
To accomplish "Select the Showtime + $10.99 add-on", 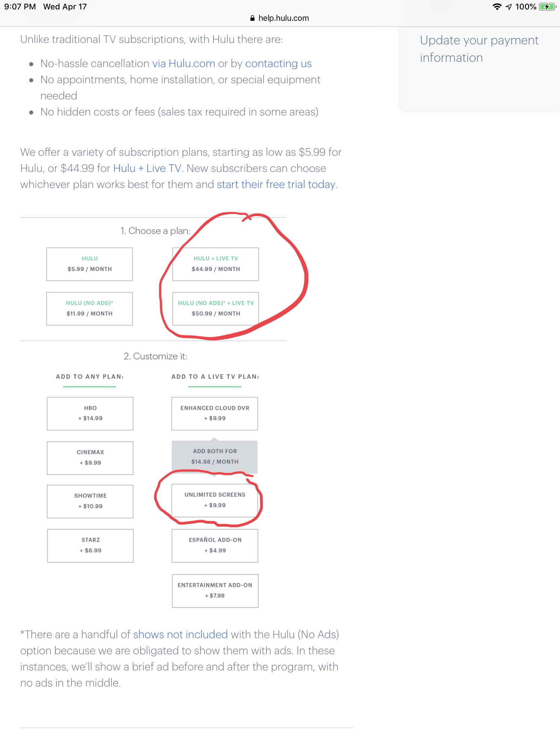I will click(90, 501).
